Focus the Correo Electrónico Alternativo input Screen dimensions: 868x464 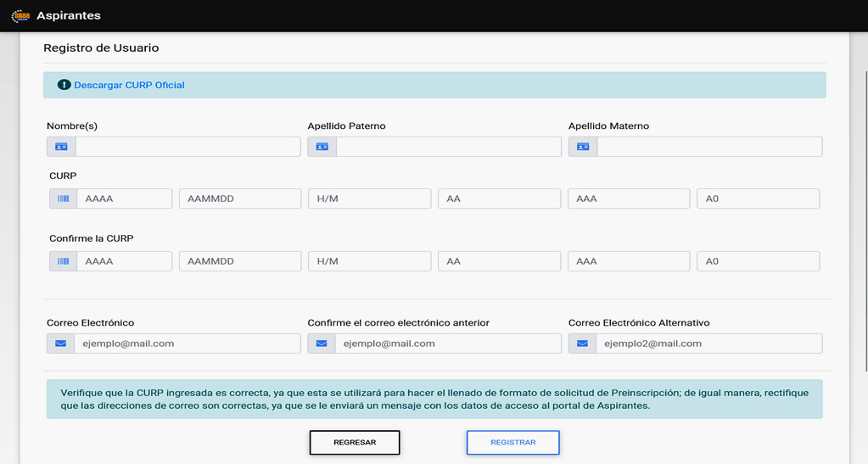[708, 344]
